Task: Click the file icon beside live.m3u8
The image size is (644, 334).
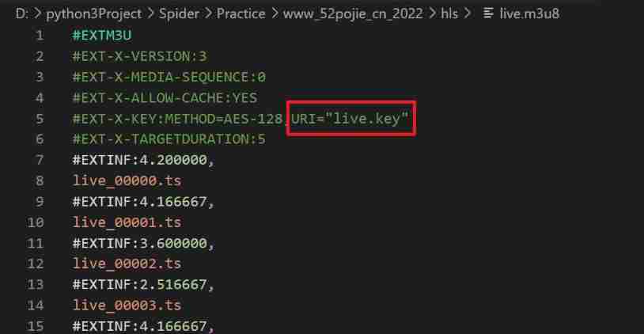Action: point(487,13)
